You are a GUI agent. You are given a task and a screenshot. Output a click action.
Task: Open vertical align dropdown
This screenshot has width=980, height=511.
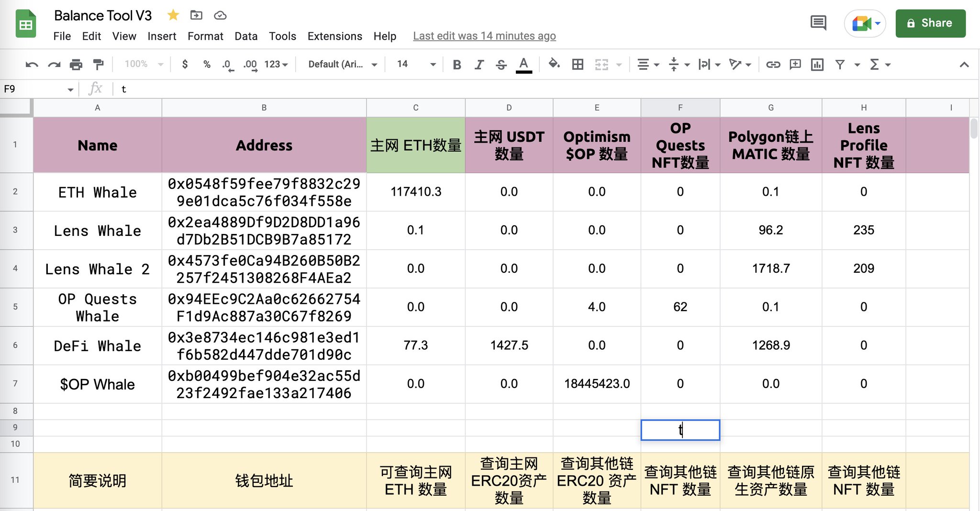679,65
